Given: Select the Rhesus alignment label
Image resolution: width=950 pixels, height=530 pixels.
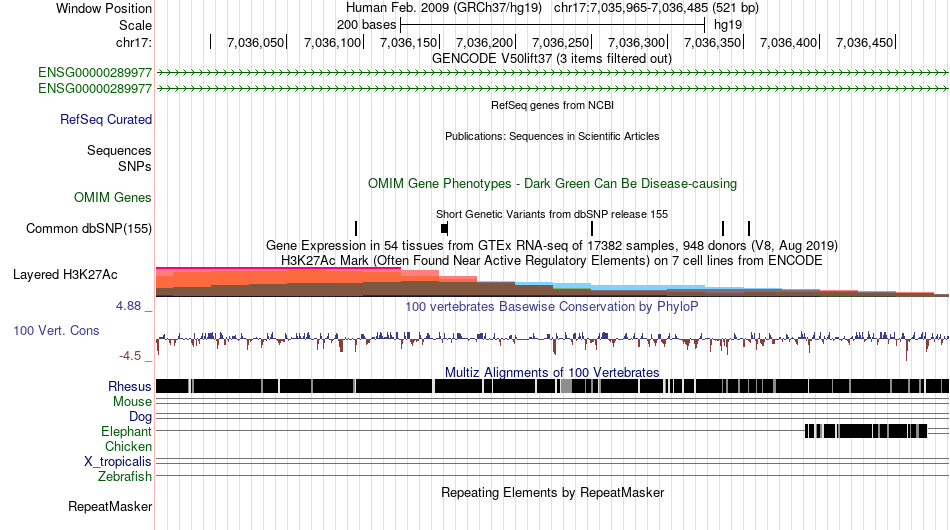Looking at the screenshot, I should coord(130,386).
